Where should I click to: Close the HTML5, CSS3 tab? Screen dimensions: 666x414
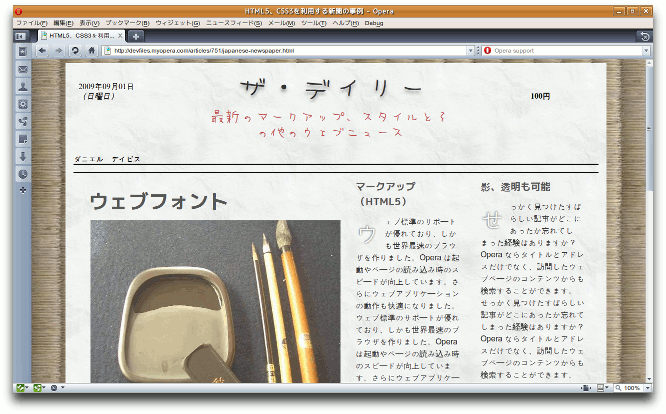click(x=120, y=36)
